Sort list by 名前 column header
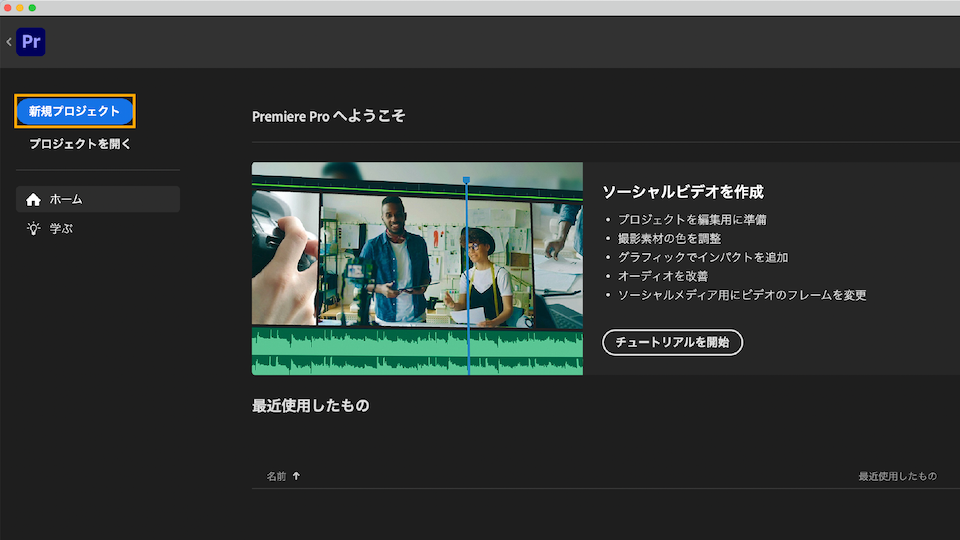The height and width of the screenshot is (540, 960). pyautogui.click(x=276, y=476)
